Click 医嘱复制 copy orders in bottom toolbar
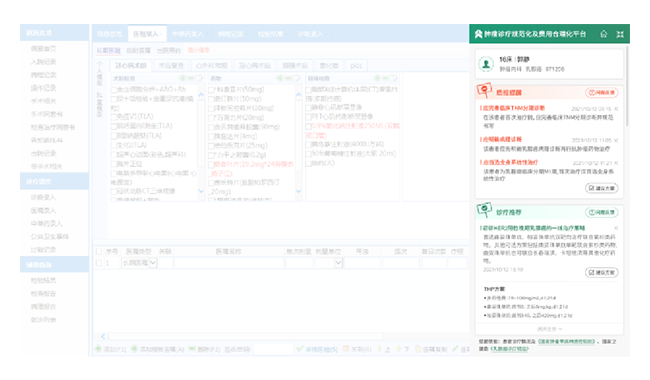 click(x=431, y=349)
